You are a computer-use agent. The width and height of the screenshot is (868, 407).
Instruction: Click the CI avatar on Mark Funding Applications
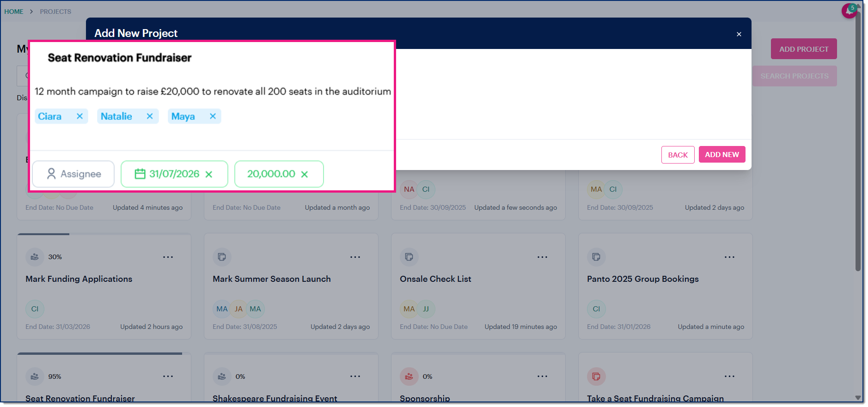35,309
